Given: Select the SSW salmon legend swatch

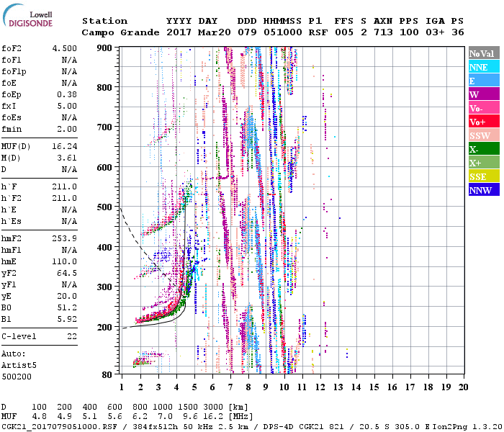Looking at the screenshot, I should 484,135.
